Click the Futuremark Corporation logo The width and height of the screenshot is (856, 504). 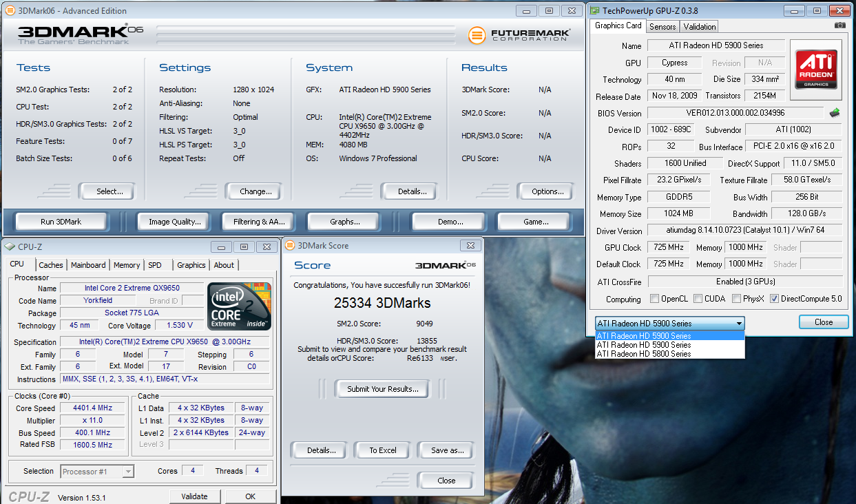[x=518, y=35]
